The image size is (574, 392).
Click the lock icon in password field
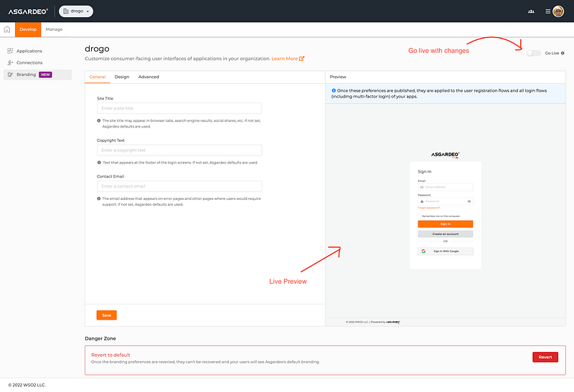click(422, 201)
